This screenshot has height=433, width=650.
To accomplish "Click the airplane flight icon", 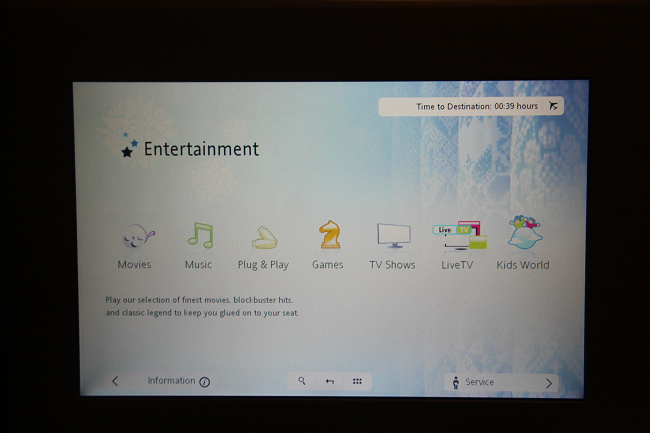I will (553, 106).
